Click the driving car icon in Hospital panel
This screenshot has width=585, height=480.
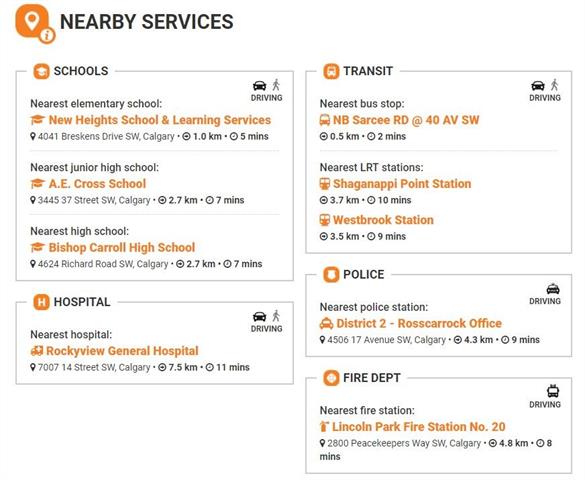(260, 317)
